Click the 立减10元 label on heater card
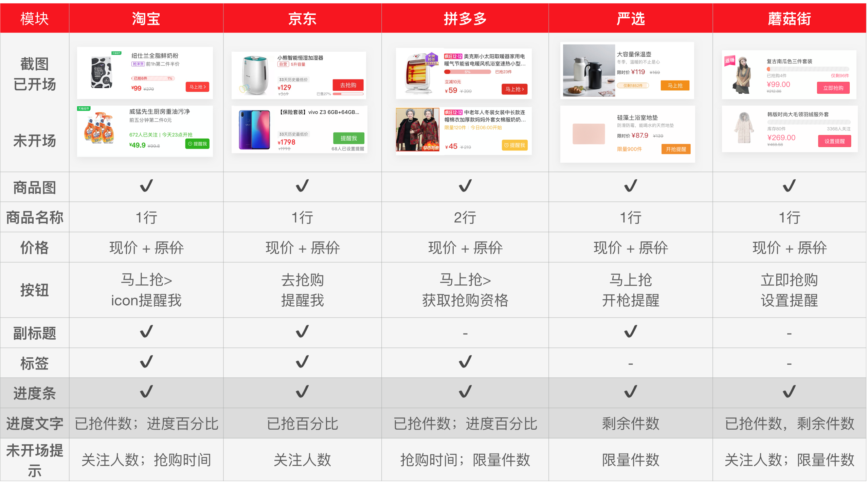 (453, 82)
